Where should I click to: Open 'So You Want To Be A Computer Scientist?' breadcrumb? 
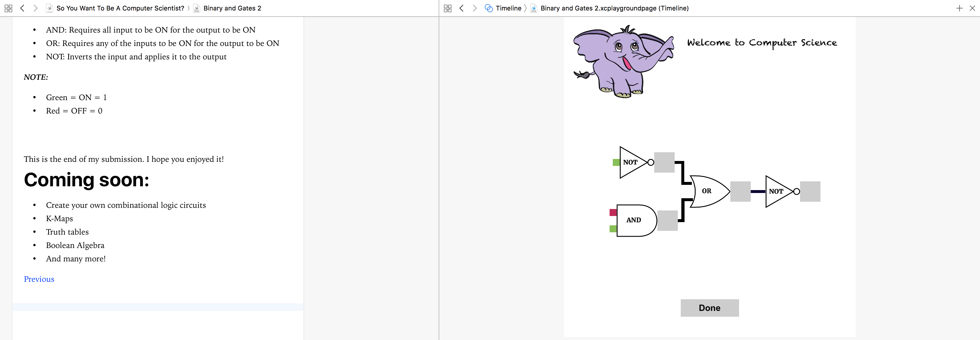[120, 8]
